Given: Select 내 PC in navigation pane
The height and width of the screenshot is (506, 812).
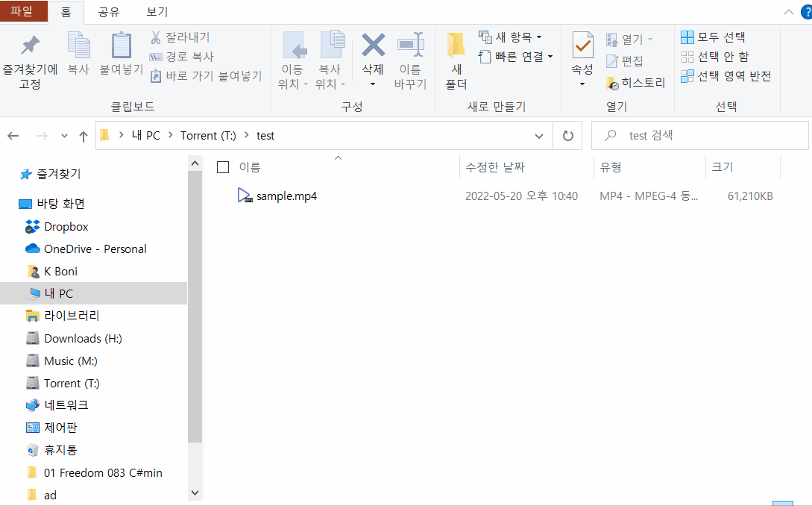Looking at the screenshot, I should (93, 293).
